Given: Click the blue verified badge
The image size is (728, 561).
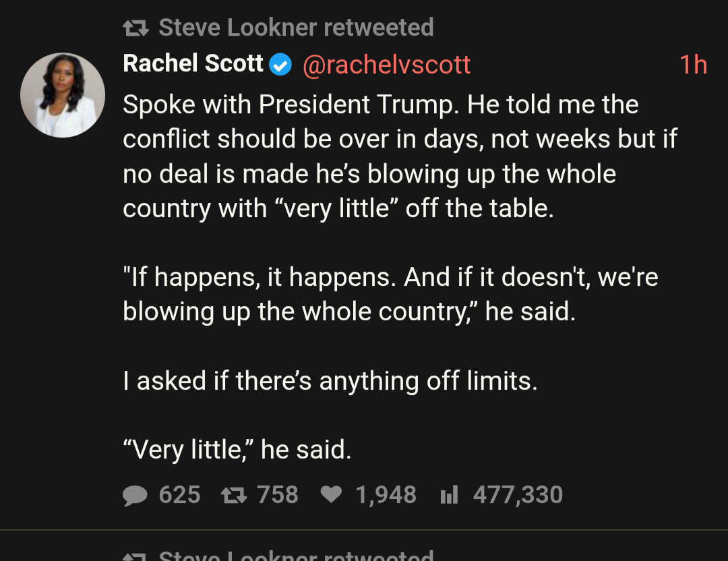Looking at the screenshot, I should tap(280, 65).
